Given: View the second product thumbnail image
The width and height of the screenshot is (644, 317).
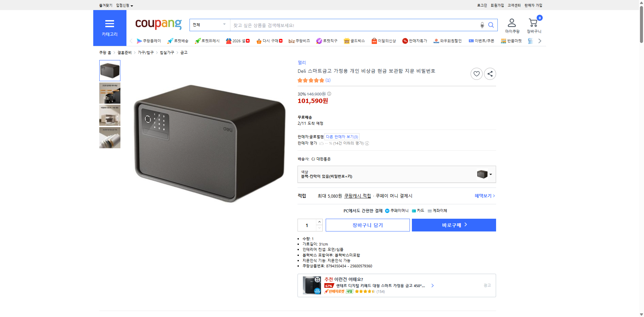Looking at the screenshot, I should 110,93.
